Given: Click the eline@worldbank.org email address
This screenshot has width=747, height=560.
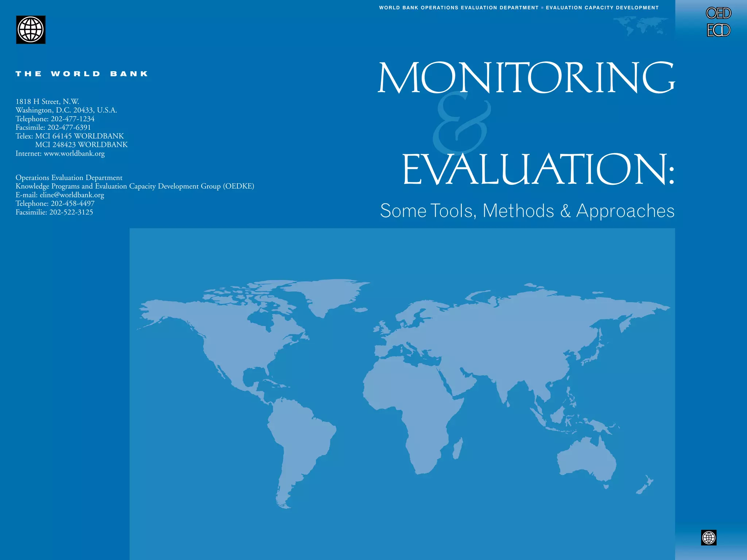Looking at the screenshot, I should click(x=72, y=195).
